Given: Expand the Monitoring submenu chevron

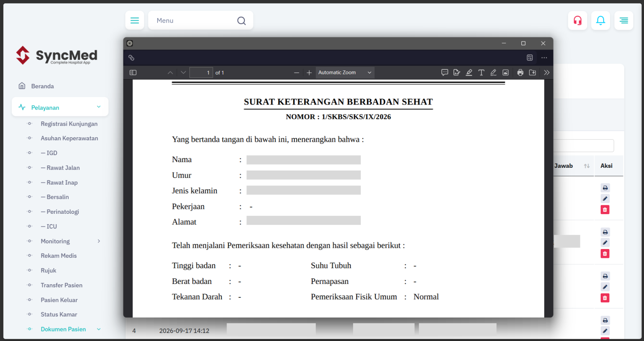Looking at the screenshot, I should click(99, 241).
